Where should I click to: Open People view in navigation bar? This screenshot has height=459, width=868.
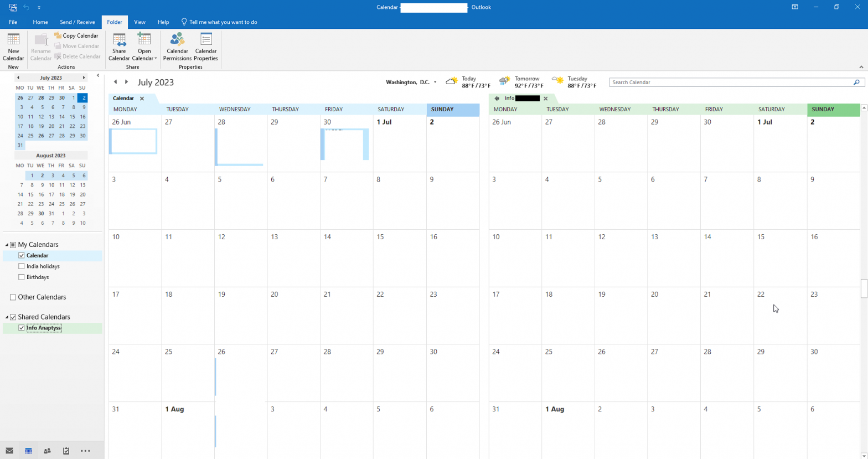pyautogui.click(x=47, y=451)
